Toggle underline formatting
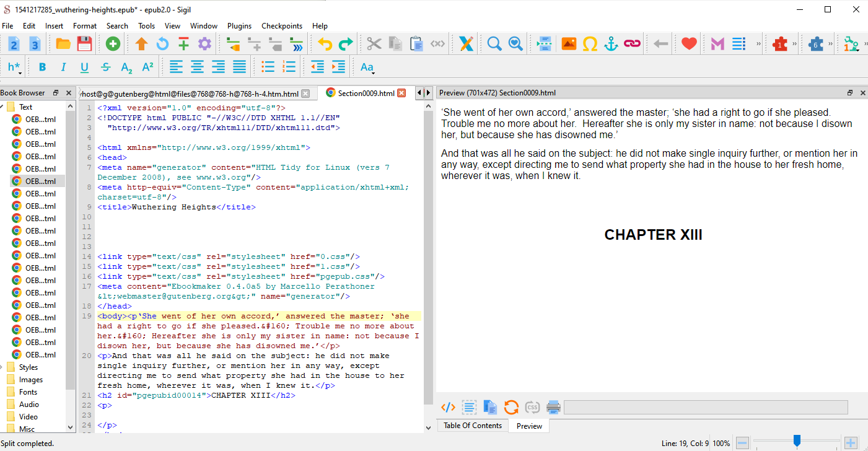This screenshot has height=451, width=868. [x=84, y=67]
